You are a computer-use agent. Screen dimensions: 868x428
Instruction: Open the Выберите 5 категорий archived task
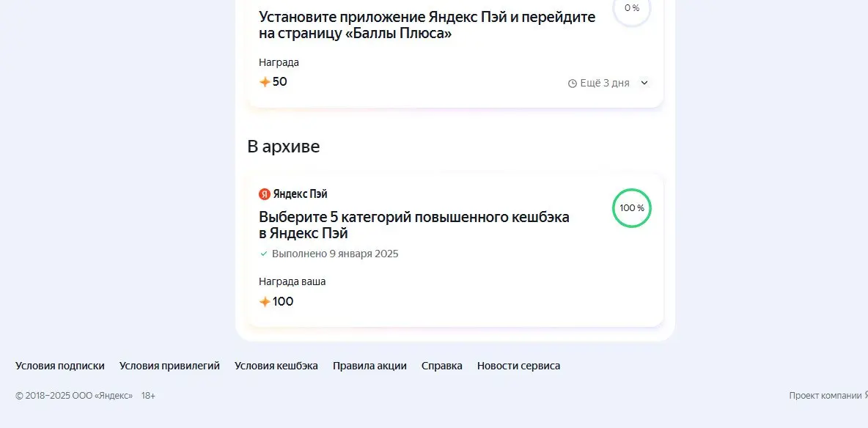[x=414, y=225]
